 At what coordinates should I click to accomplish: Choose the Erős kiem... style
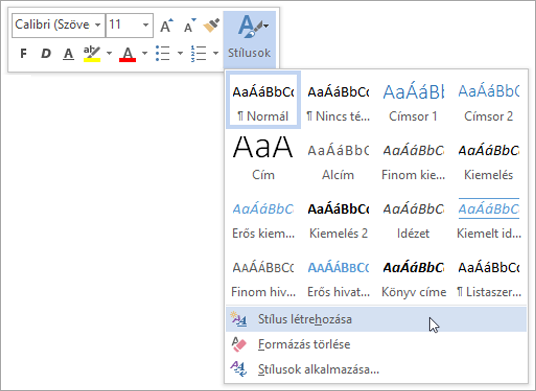[263, 217]
